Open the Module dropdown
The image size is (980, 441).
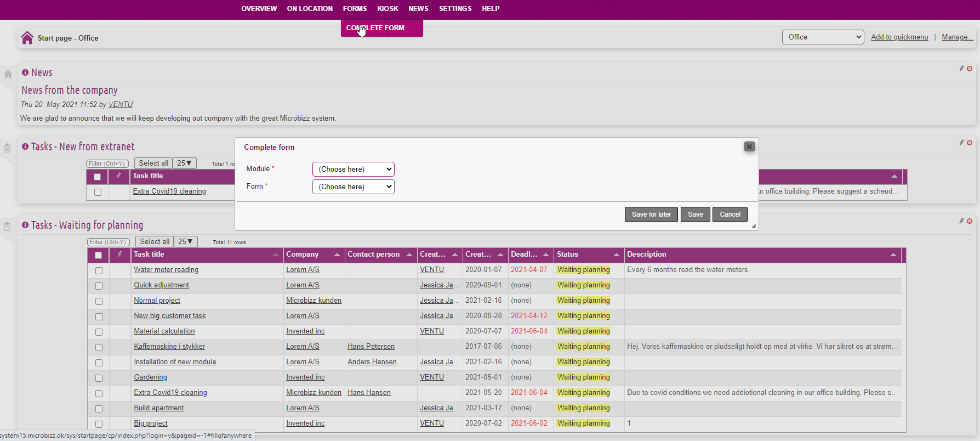353,169
